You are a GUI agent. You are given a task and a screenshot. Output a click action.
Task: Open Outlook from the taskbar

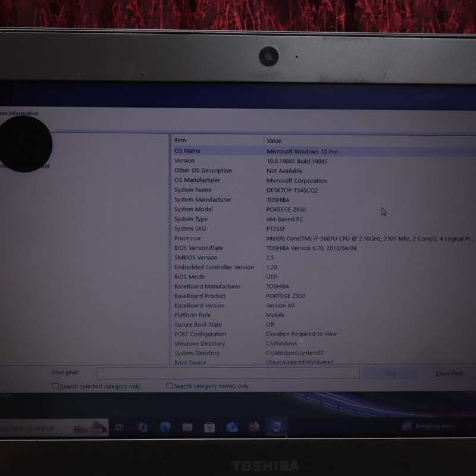coord(232,427)
